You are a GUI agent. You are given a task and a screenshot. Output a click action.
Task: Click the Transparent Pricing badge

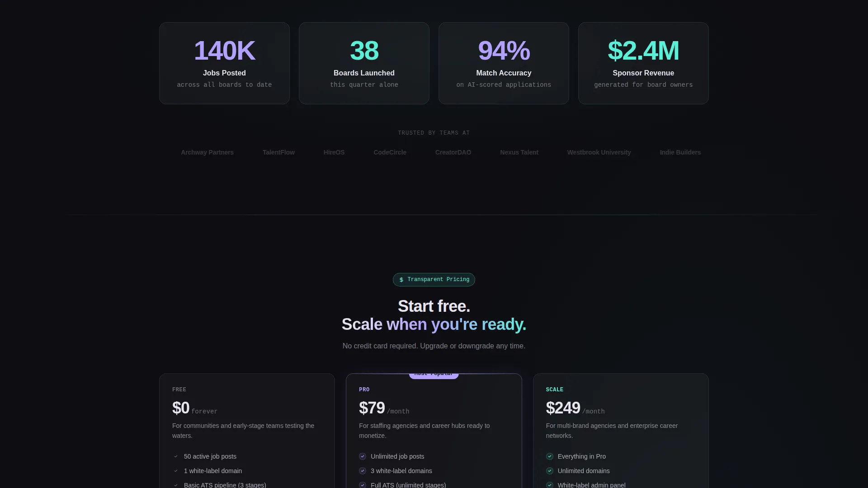click(x=434, y=280)
